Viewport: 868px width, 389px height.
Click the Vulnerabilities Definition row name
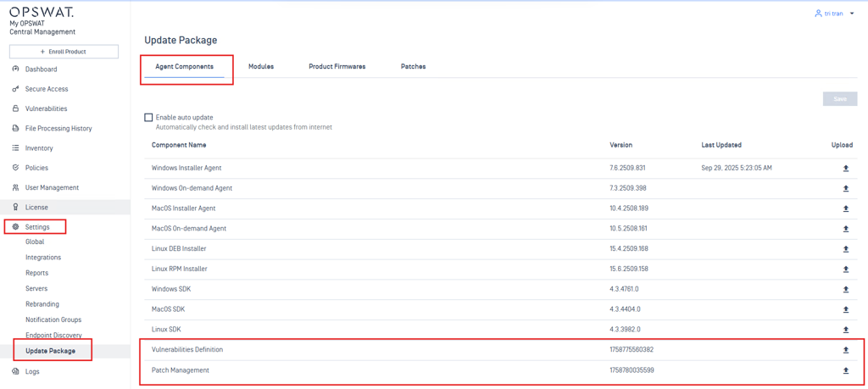187,350
